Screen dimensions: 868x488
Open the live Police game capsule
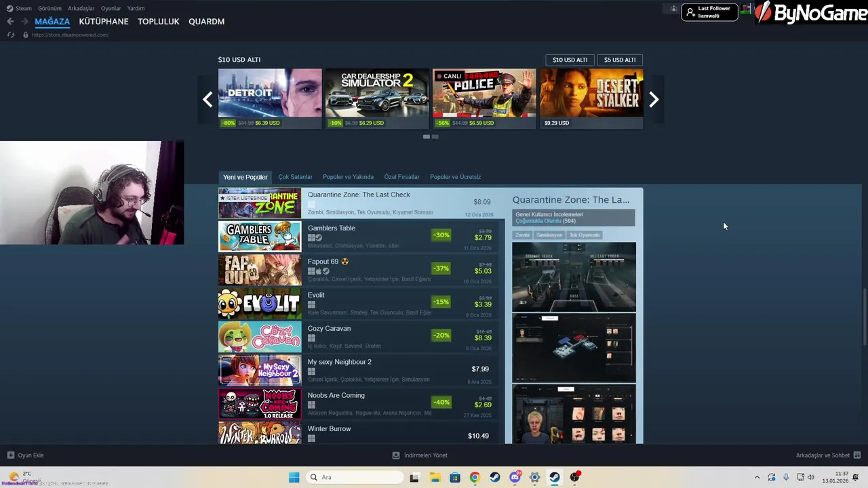[484, 99]
